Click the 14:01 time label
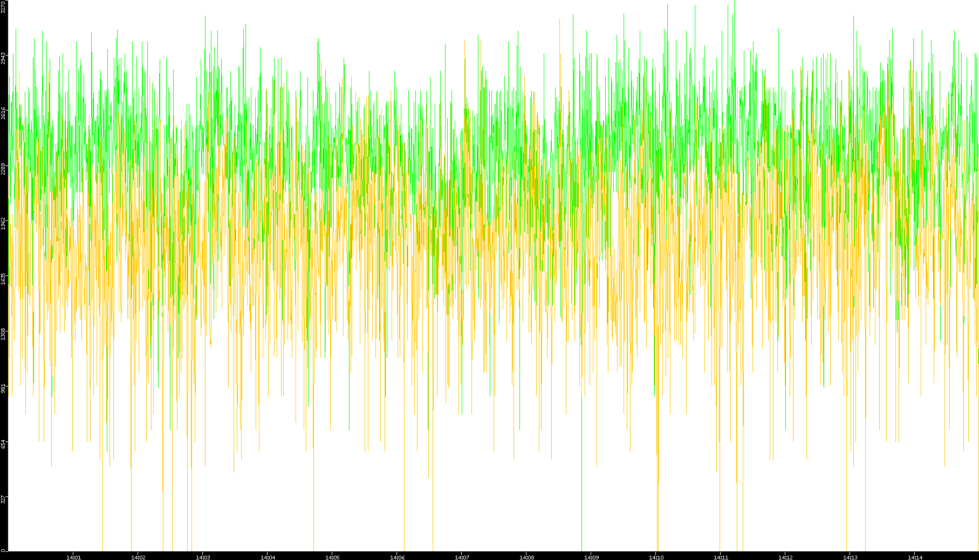This screenshot has width=979, height=560. (73, 557)
